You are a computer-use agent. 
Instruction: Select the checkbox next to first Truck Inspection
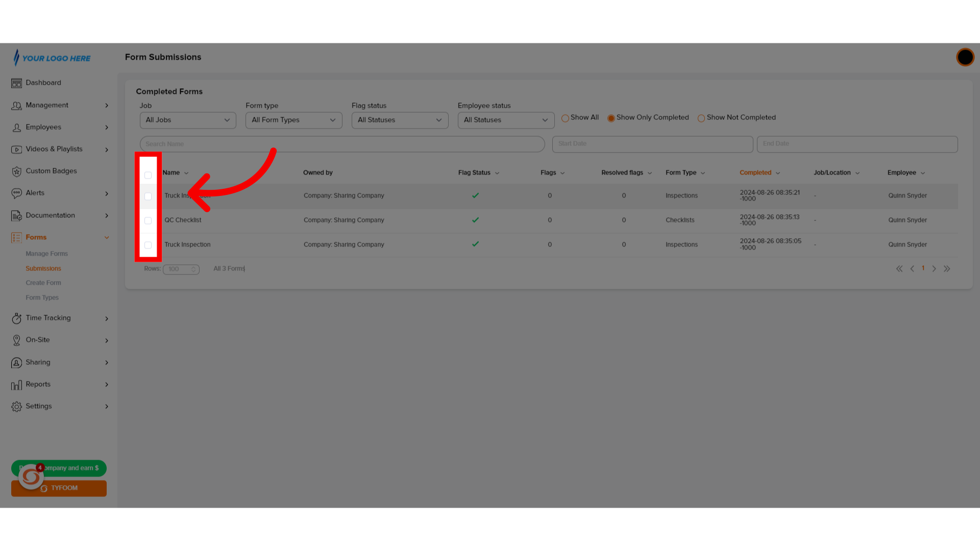point(148,196)
